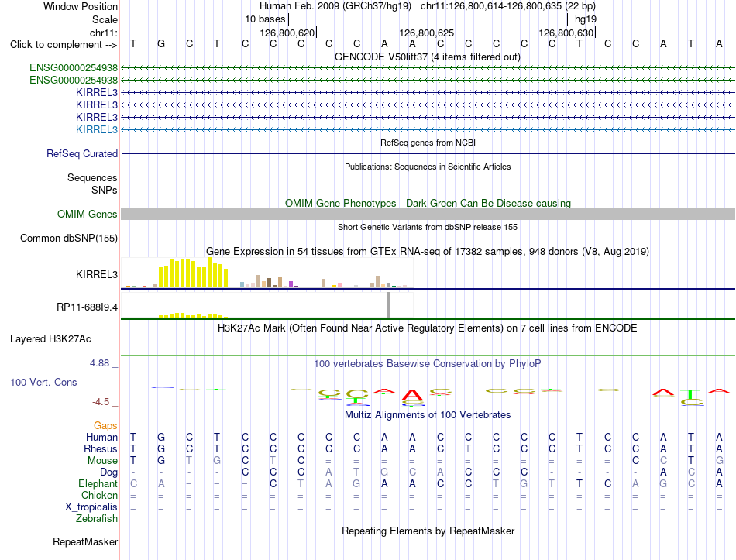This screenshot has height=560, width=736.
Task: Open Short Genetic Variants from dbSNP release 155 title
Action: pos(428,227)
